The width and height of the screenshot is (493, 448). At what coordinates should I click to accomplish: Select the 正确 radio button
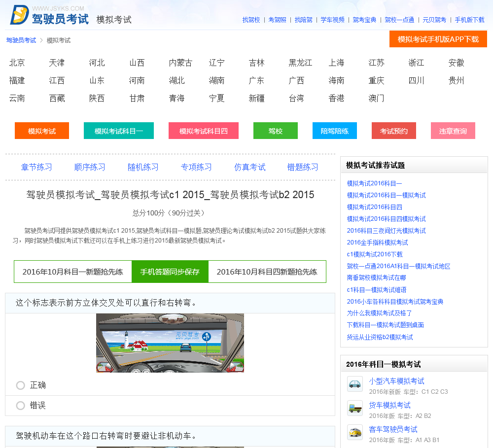pos(20,385)
